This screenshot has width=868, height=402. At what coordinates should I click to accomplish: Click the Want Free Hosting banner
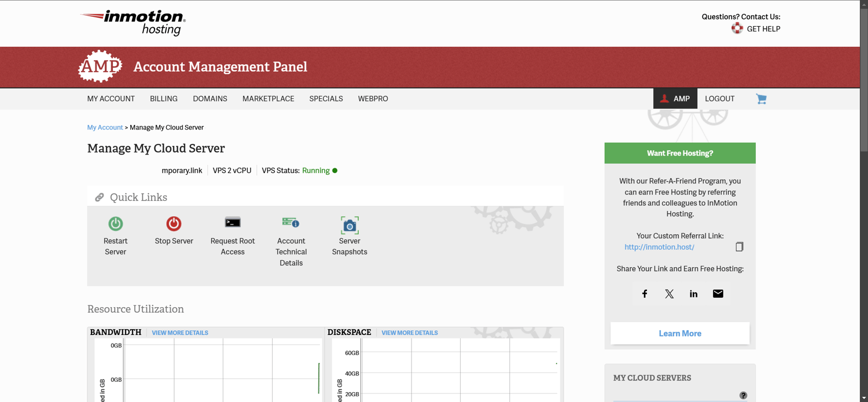(680, 153)
